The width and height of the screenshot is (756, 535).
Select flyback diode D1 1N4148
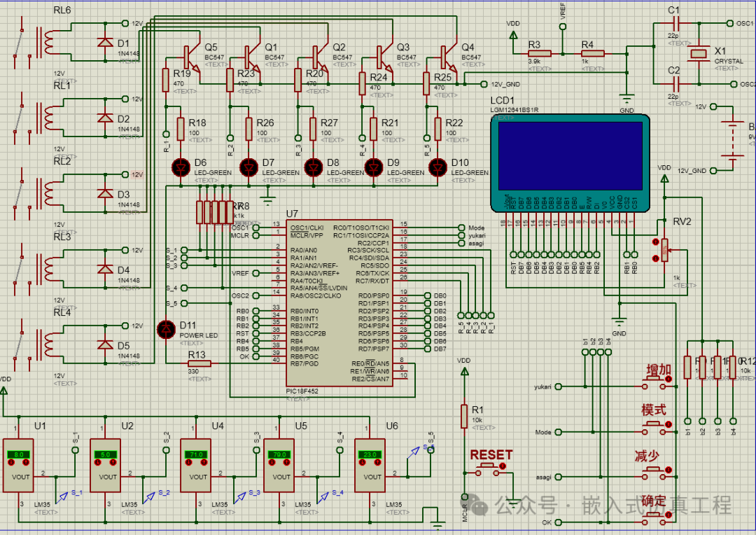coord(106,43)
